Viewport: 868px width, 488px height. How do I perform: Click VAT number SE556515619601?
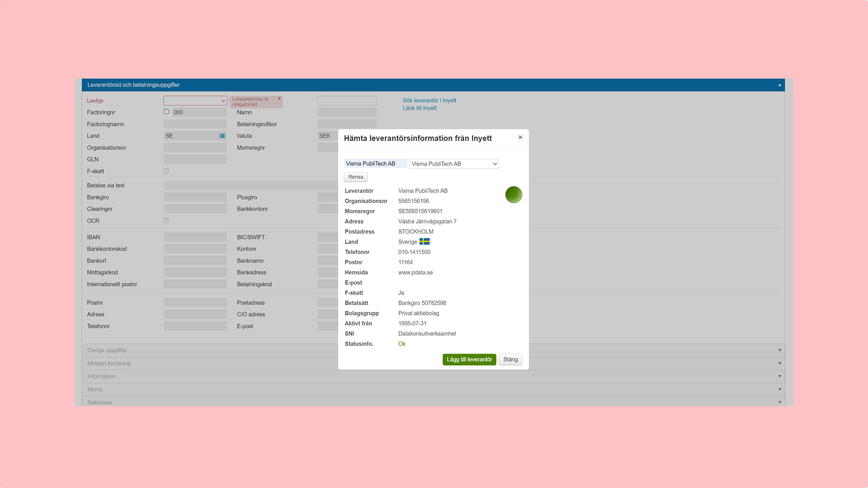click(420, 211)
